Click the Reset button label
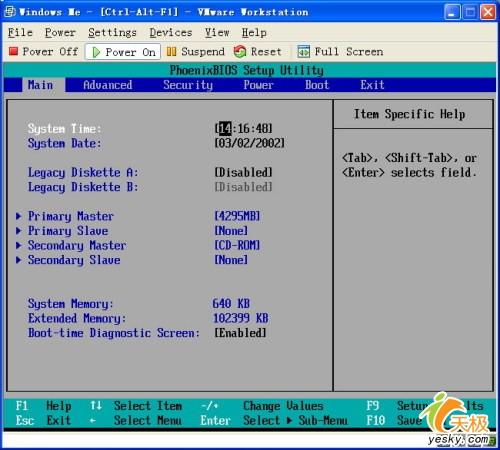The image size is (500, 450). (x=266, y=51)
